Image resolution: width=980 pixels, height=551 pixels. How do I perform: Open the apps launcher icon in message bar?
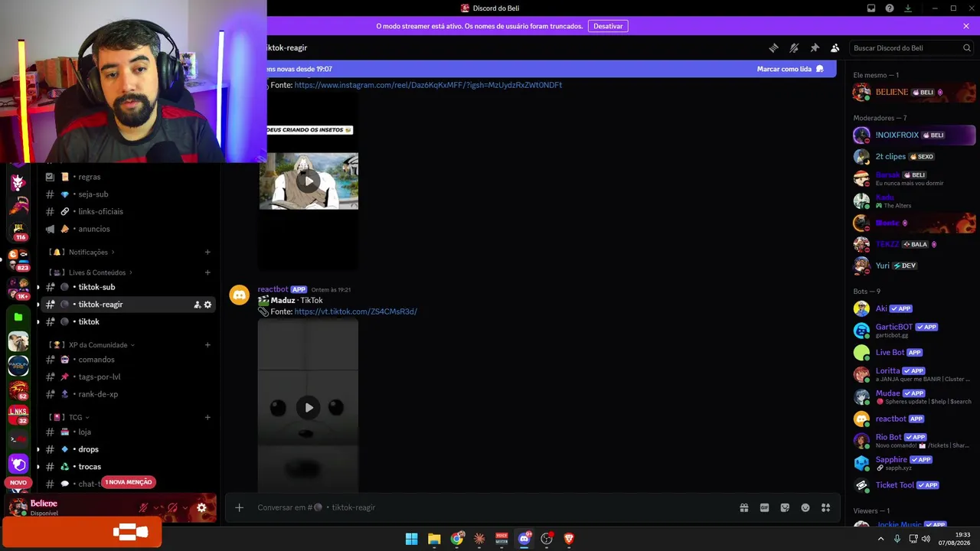[x=825, y=507]
